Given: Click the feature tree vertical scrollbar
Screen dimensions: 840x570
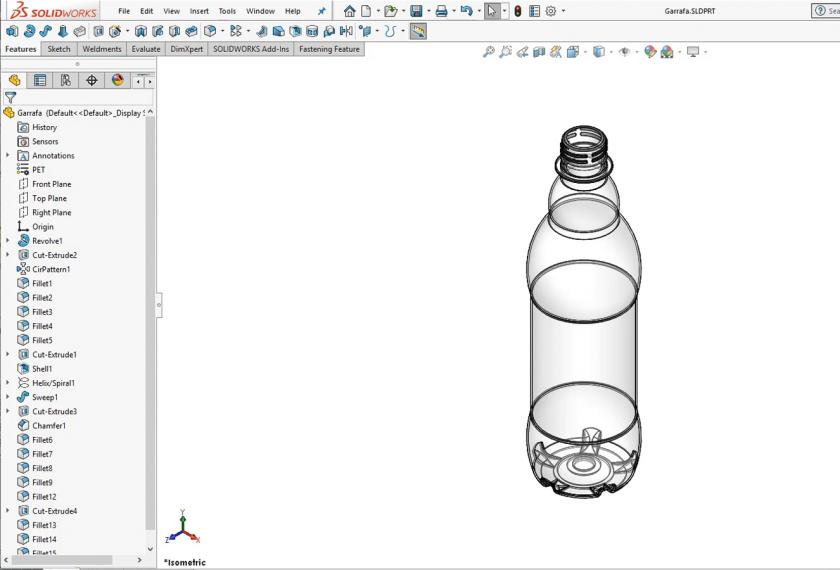Looking at the screenshot, I should (x=151, y=320).
